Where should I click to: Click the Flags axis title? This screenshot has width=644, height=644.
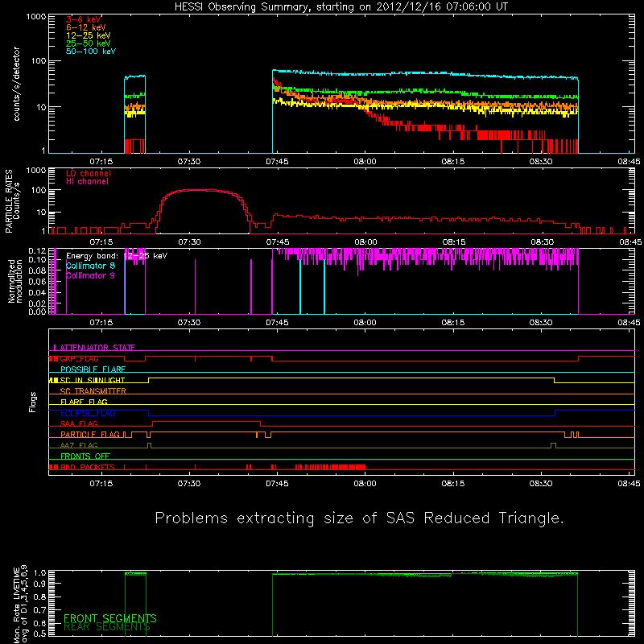coord(32,402)
